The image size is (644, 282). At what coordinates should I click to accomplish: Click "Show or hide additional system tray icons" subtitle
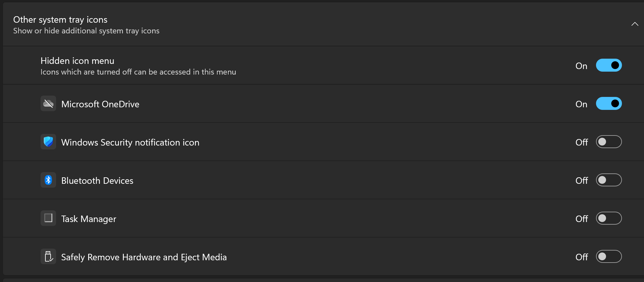(86, 31)
